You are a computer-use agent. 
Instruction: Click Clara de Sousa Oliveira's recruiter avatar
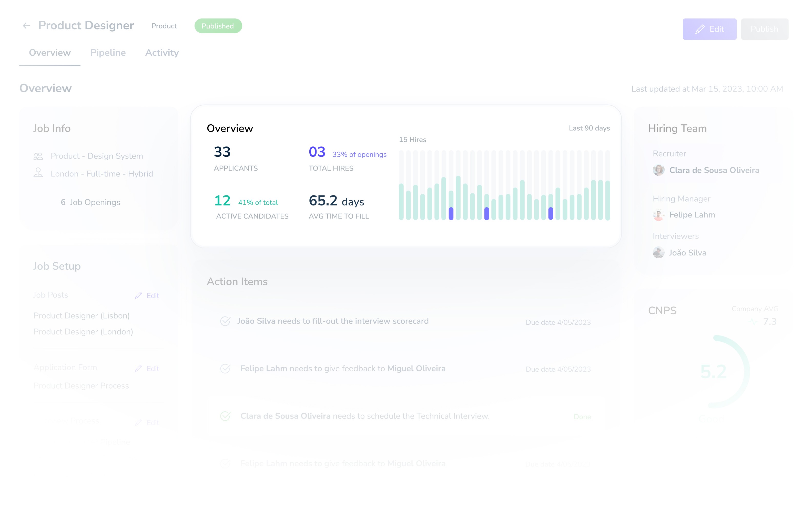(658, 170)
